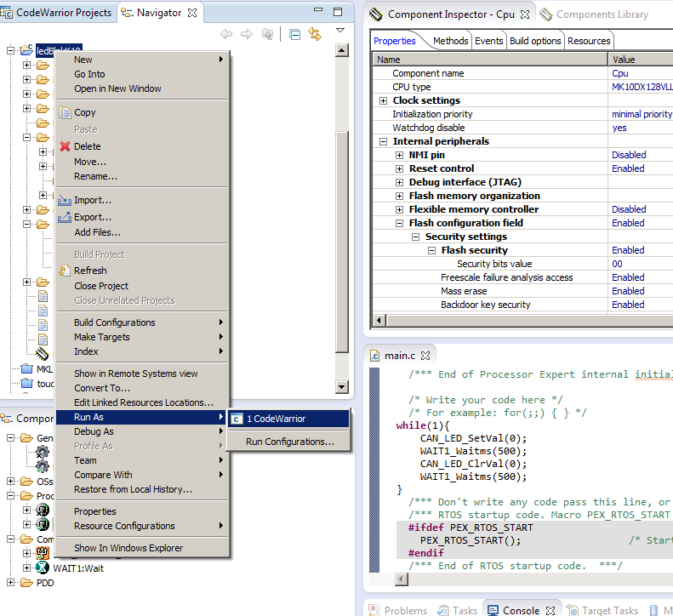Close the Navigator tab

[x=193, y=13]
